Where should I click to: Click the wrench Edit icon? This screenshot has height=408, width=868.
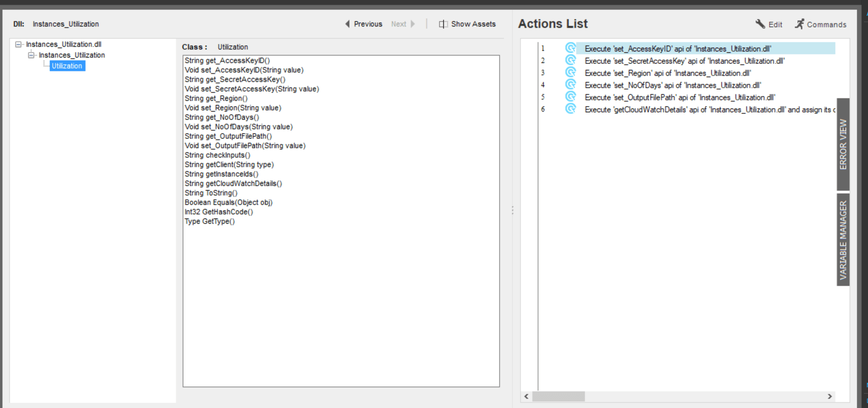coord(760,24)
